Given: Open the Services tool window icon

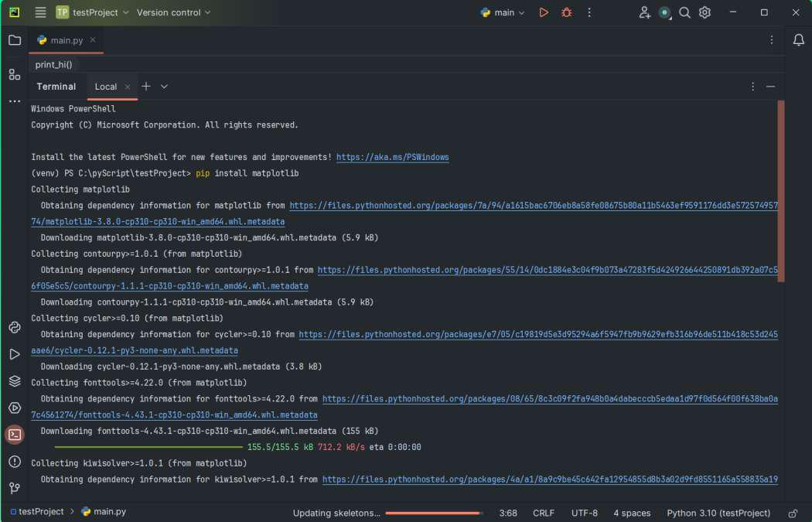Looking at the screenshot, I should click(15, 408).
